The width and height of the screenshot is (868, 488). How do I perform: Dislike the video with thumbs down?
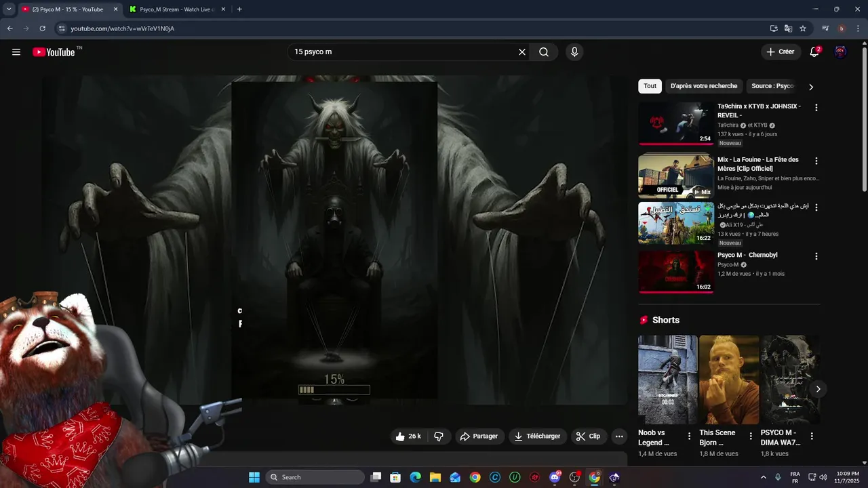pyautogui.click(x=439, y=436)
